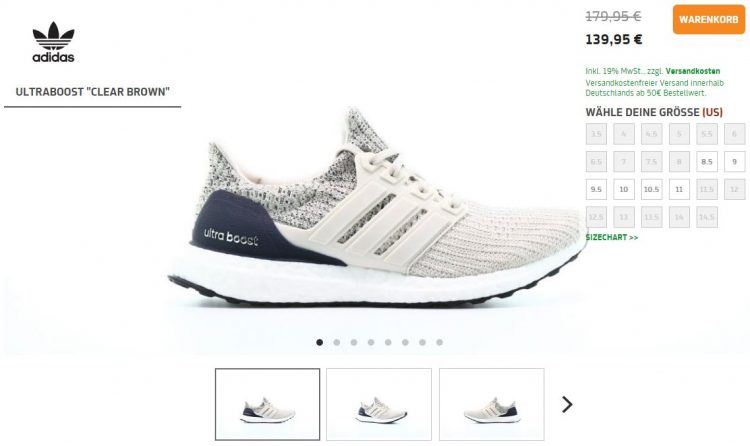Add shoe via orange Warenkorb button
This screenshot has width=750, height=446.
(709, 20)
